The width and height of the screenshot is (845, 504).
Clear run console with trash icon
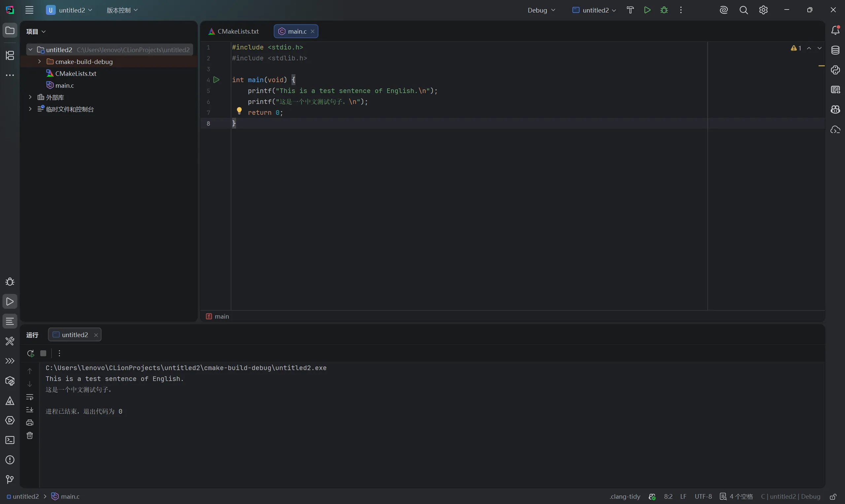pyautogui.click(x=30, y=435)
